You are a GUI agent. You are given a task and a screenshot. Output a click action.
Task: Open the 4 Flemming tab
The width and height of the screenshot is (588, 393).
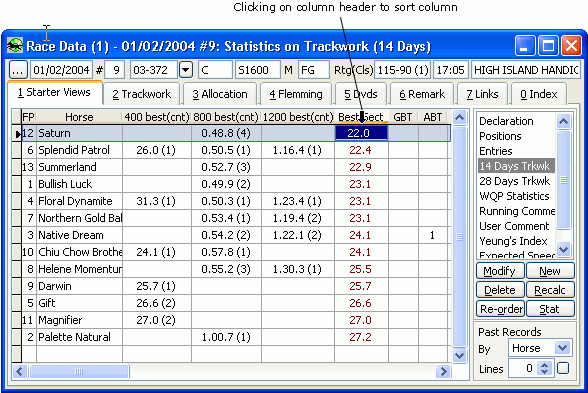pos(296,94)
